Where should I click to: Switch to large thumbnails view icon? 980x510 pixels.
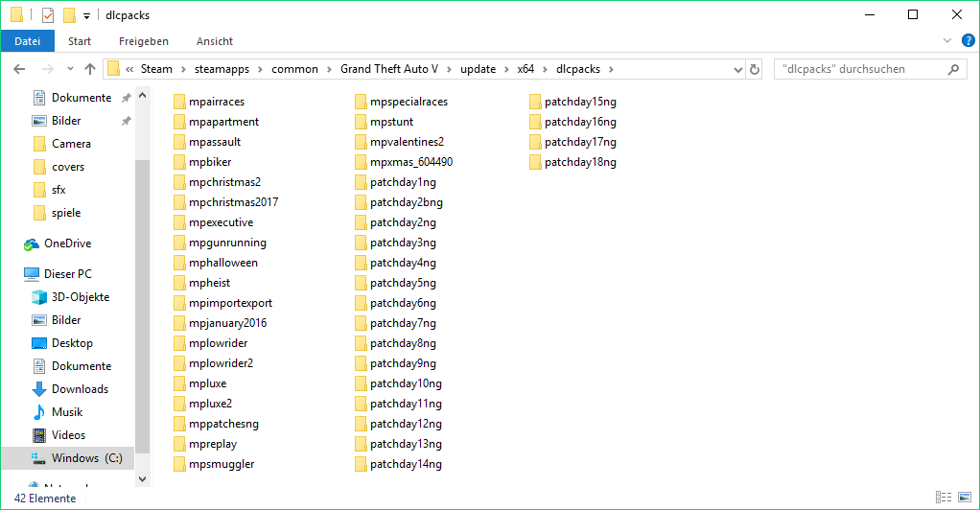coord(965,498)
